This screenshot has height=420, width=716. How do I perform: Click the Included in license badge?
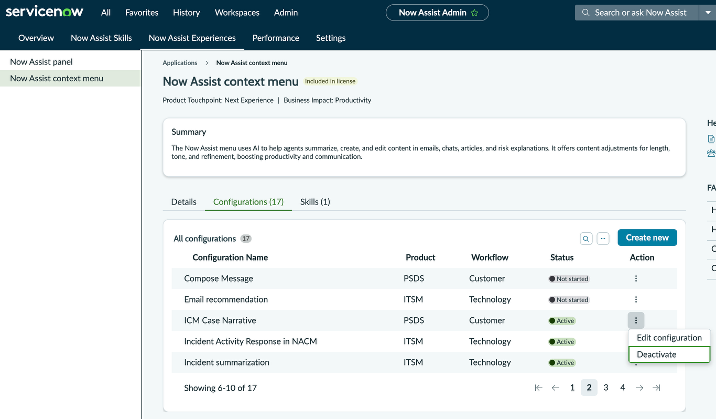[330, 81]
